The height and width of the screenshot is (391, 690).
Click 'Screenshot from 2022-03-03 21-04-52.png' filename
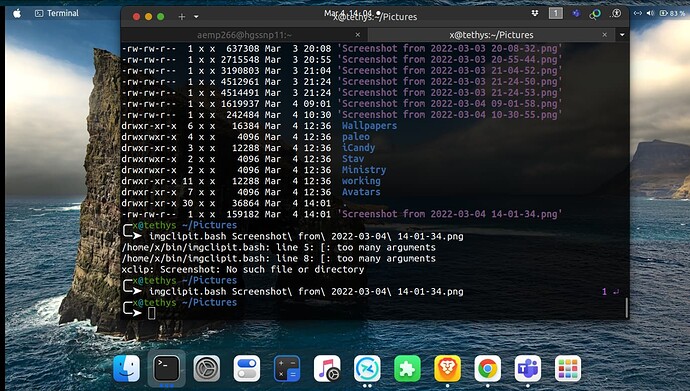point(449,70)
